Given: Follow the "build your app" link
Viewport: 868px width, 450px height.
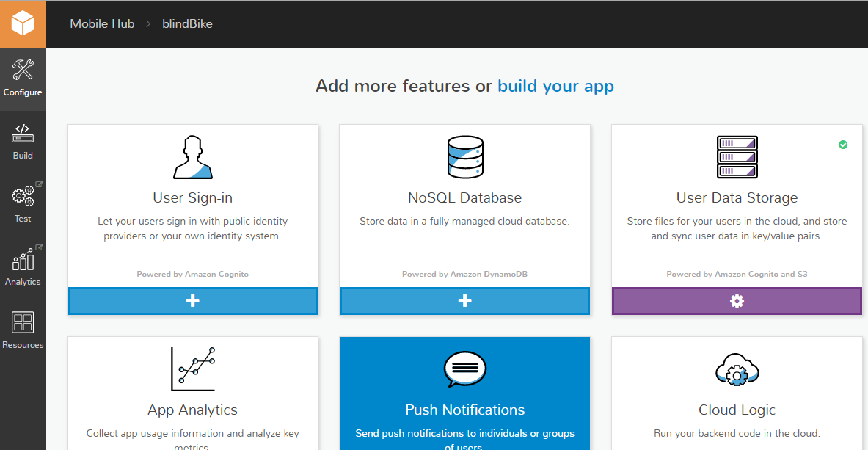Looking at the screenshot, I should tap(555, 86).
